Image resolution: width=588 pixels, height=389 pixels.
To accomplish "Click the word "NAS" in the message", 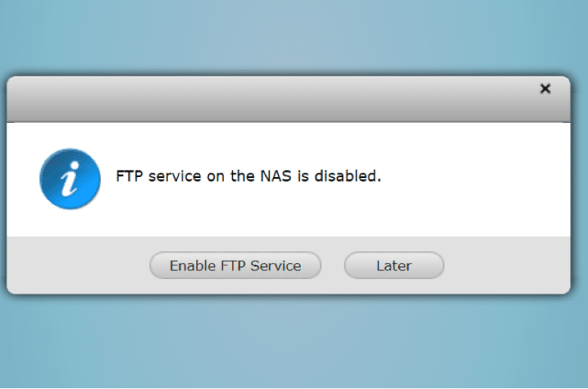I will click(x=276, y=176).
